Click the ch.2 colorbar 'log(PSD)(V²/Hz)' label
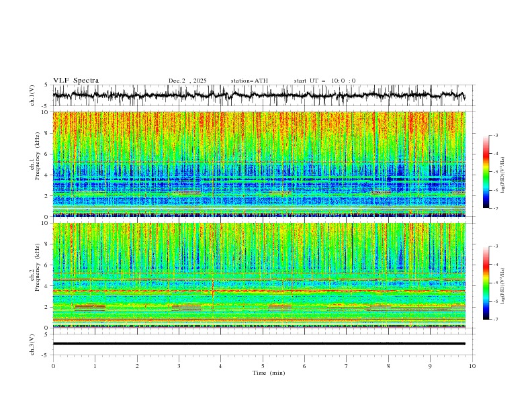The image size is (532, 411). (502, 286)
